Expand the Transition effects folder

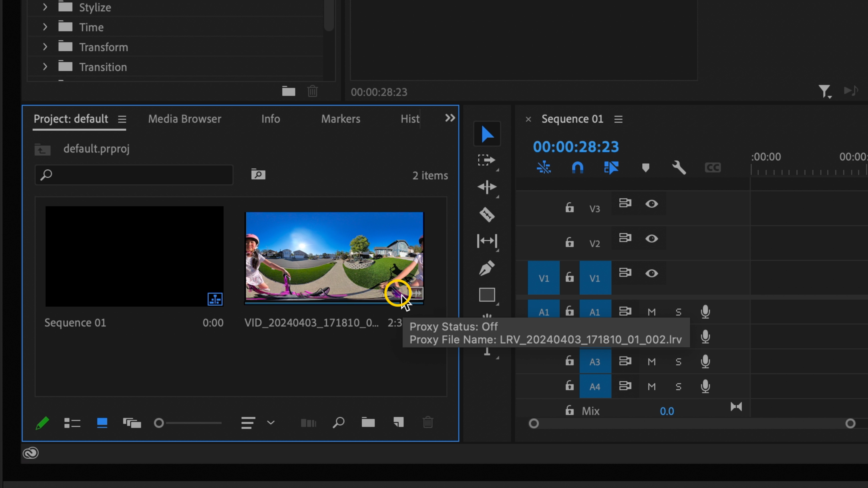(x=45, y=67)
